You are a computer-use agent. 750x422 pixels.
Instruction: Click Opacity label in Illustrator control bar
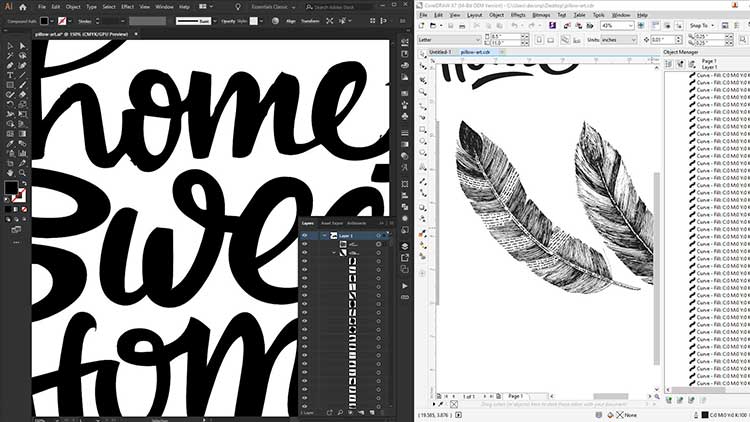[x=228, y=21]
